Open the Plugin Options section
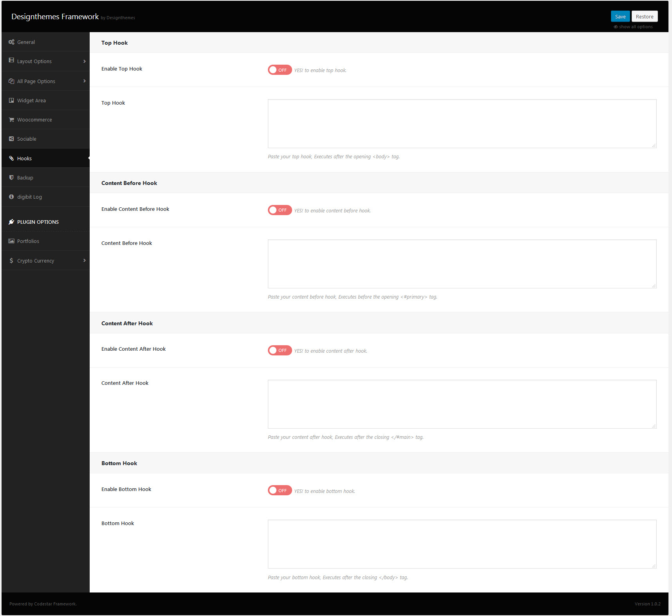Viewport: 672px width, 616px height. coord(38,222)
